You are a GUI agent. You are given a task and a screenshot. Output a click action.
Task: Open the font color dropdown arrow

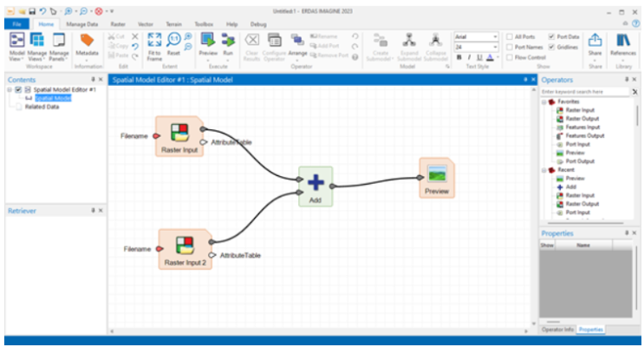pyautogui.click(x=498, y=57)
